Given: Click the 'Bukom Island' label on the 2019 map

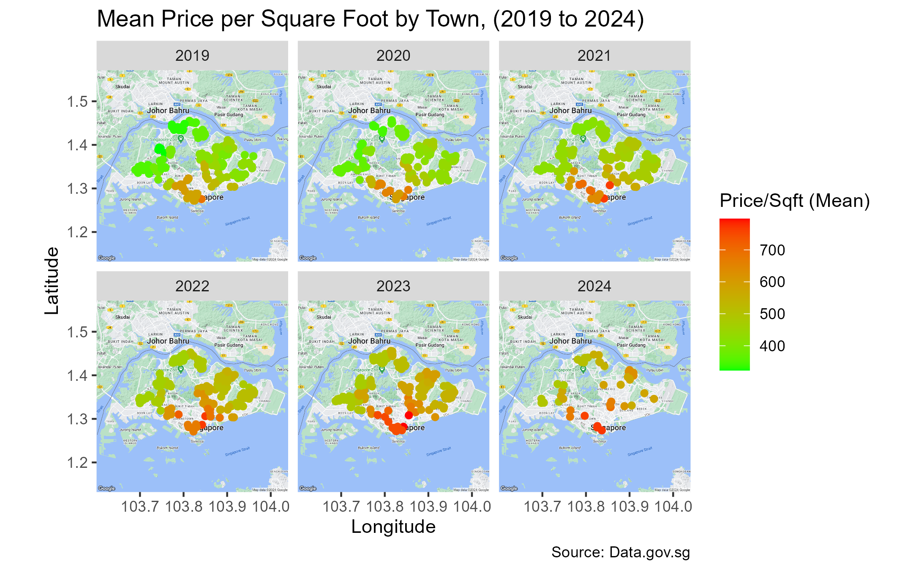Looking at the screenshot, I should tap(167, 217).
